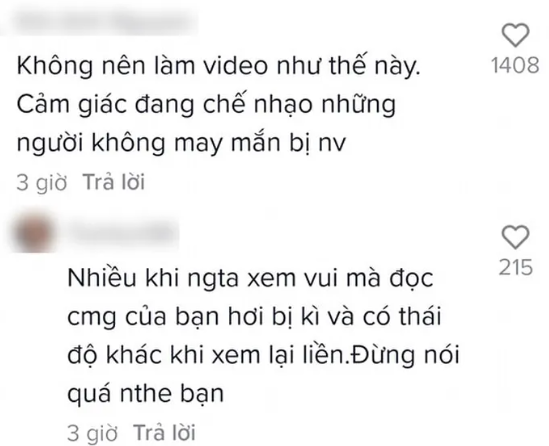Like the comment with 1408 likes
549x446 pixels.
(515, 35)
